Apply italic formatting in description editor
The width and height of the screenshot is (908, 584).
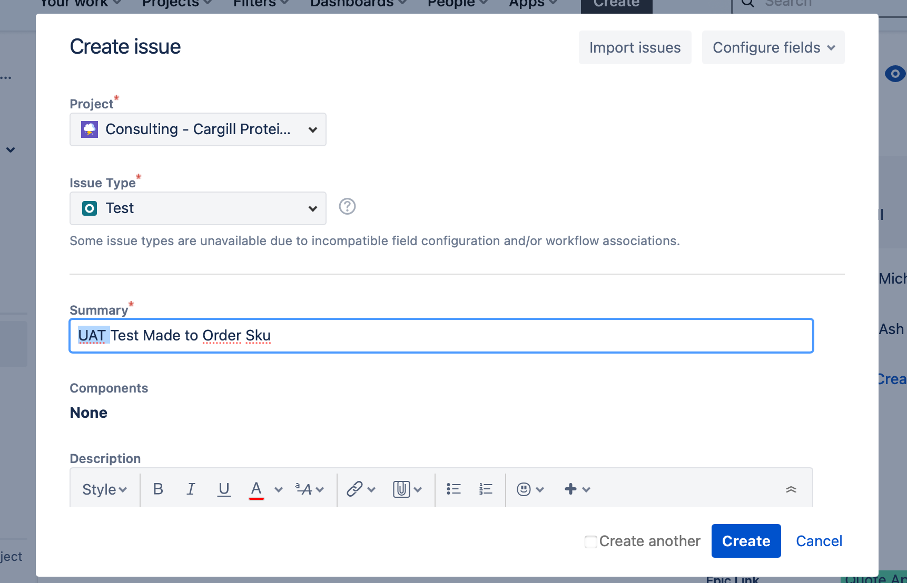[191, 489]
